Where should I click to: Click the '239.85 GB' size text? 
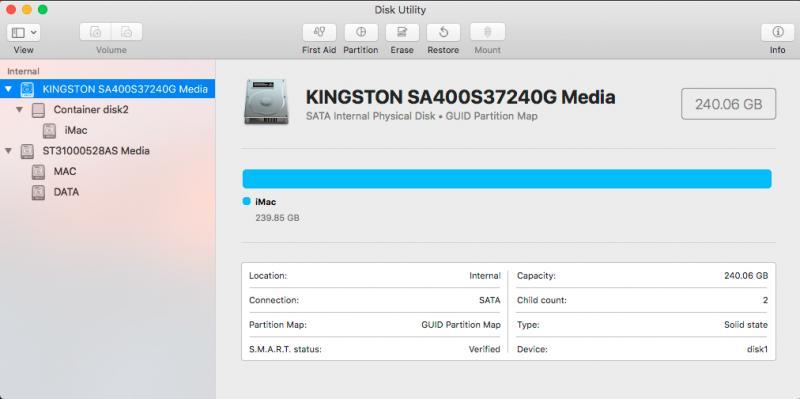277,218
